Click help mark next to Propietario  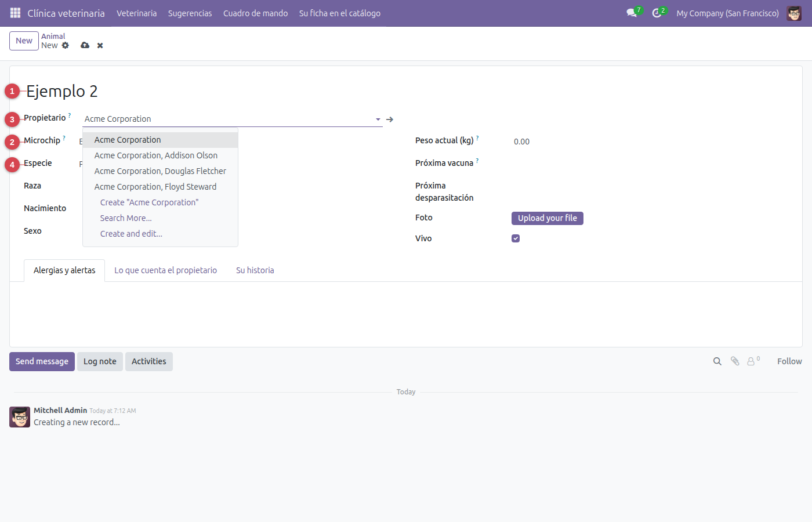(x=70, y=115)
